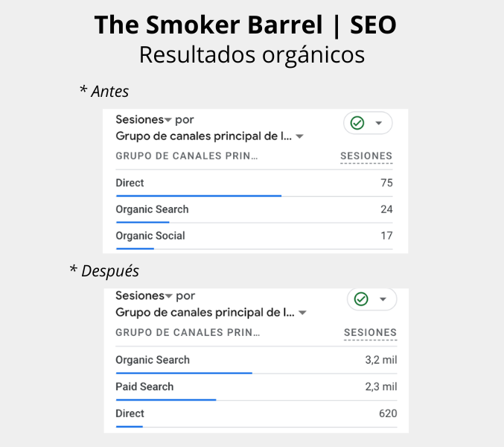Select the Organic Search row with 3,2 mil
This screenshot has height=447, width=504.
point(257,360)
